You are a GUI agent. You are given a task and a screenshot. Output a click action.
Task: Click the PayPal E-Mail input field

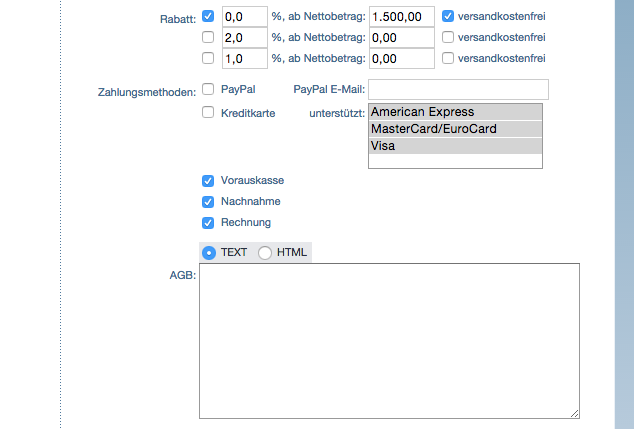[x=459, y=90]
